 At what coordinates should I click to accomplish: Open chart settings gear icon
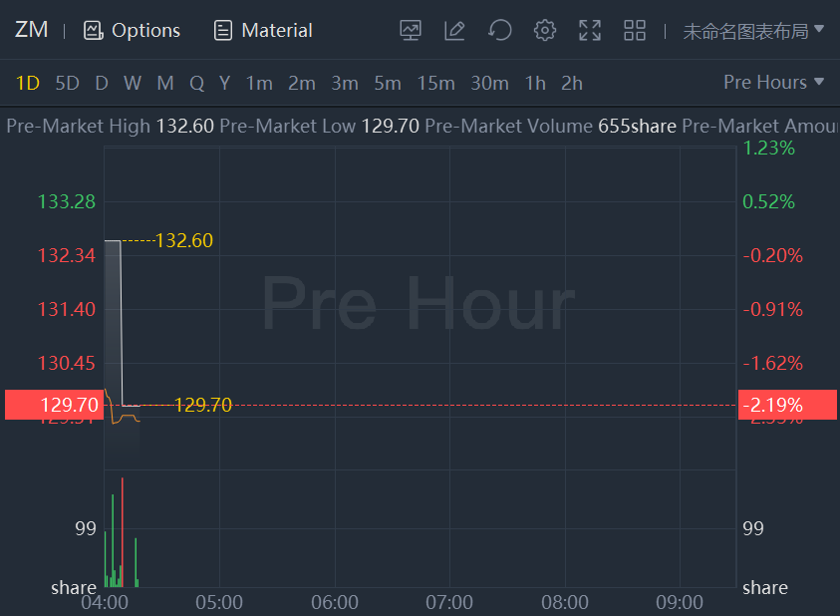click(544, 30)
